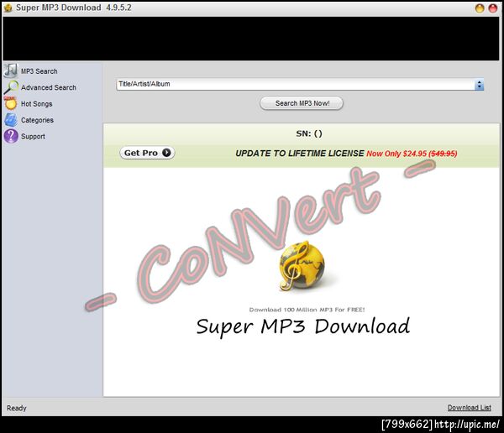Click the black banner area at top
The width and height of the screenshot is (504, 433).
[250, 39]
